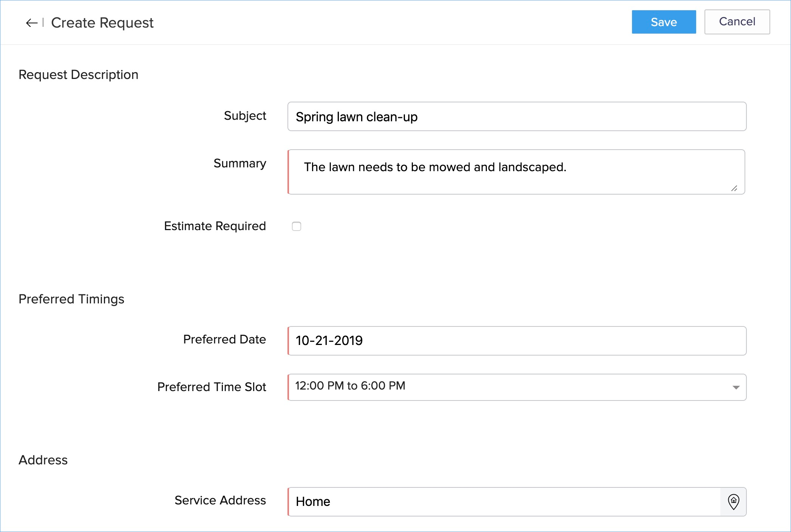Click the Preferred Timings section heading

tap(71, 299)
